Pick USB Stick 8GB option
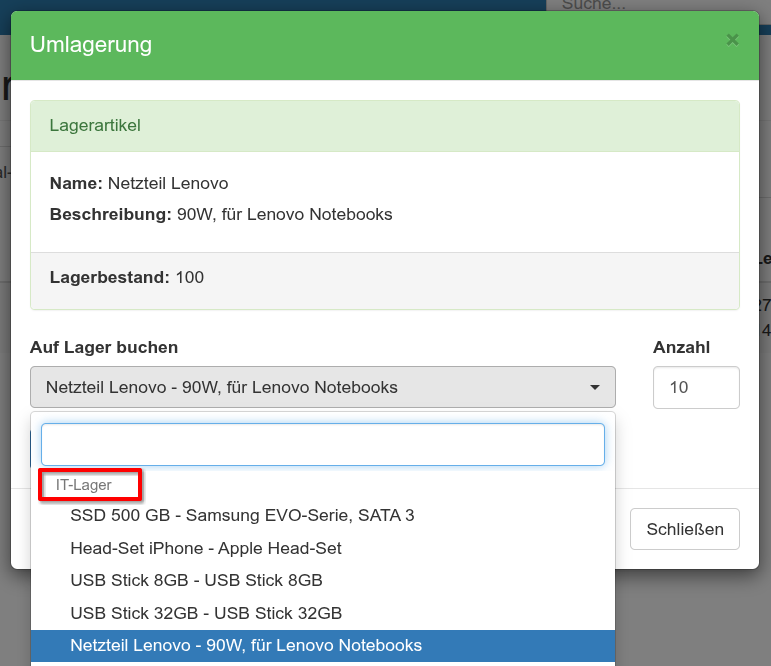771x666 pixels. tap(323, 580)
